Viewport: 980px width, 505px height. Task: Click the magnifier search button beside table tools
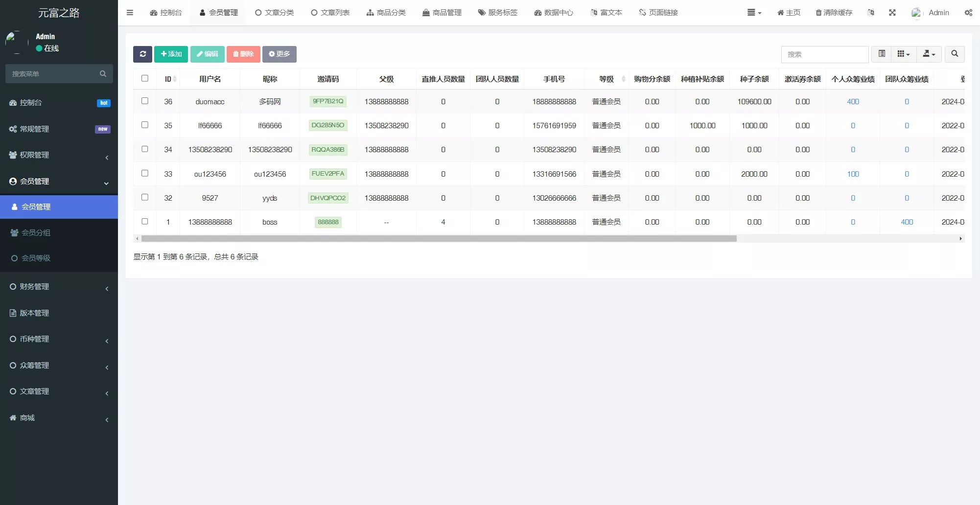[x=954, y=54]
